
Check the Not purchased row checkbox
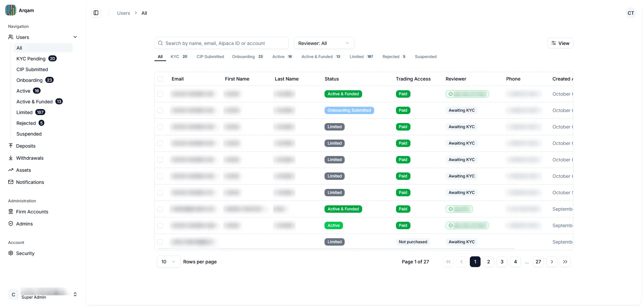tap(160, 242)
